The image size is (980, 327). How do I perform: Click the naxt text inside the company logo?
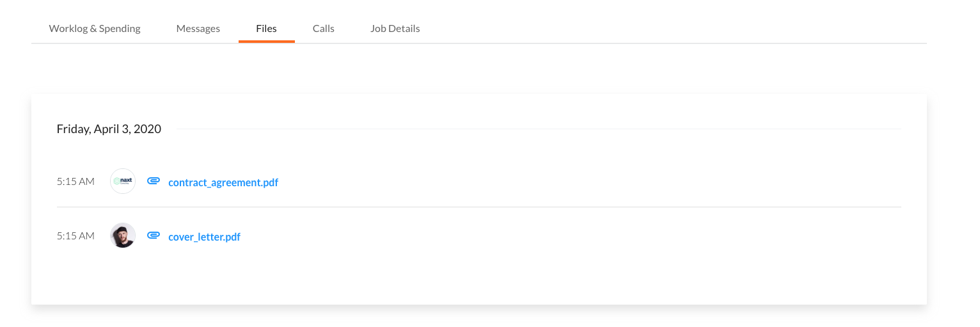pyautogui.click(x=126, y=180)
